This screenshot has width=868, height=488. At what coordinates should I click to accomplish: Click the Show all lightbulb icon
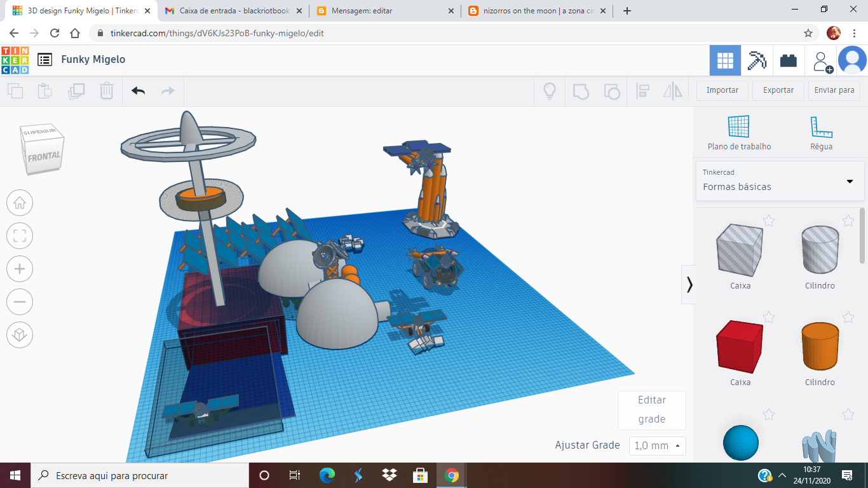coord(550,91)
